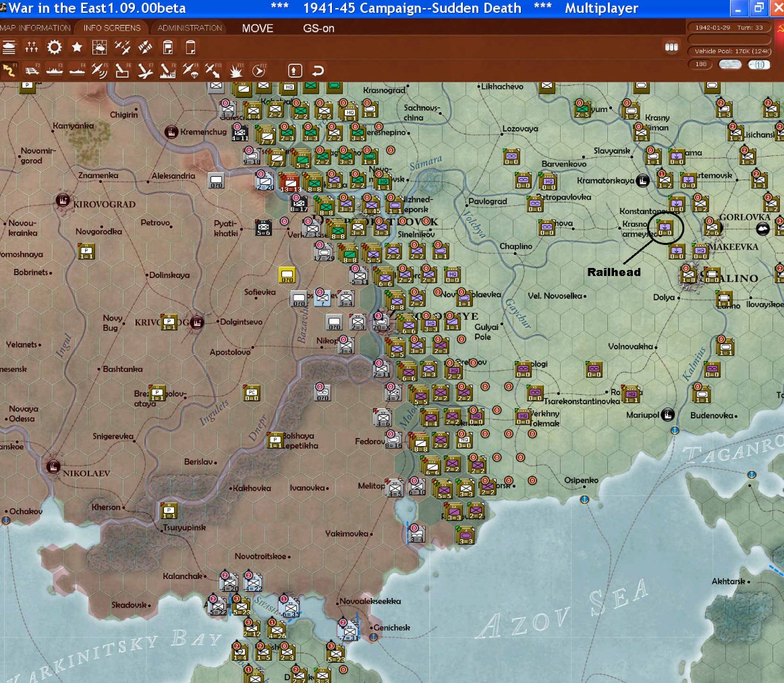Click the Osipenko town label
This screenshot has width=784, height=683.
[582, 480]
